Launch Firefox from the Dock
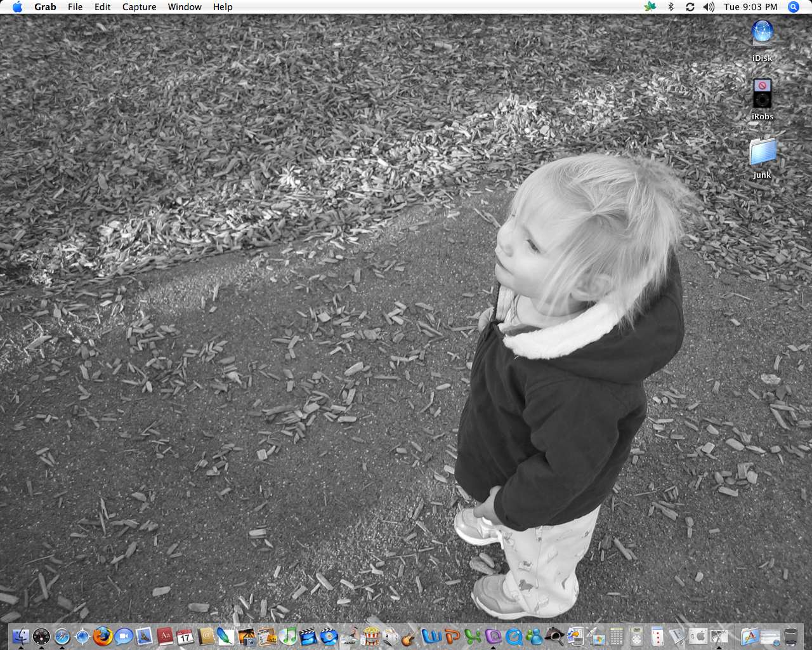The height and width of the screenshot is (650, 812). (103, 636)
